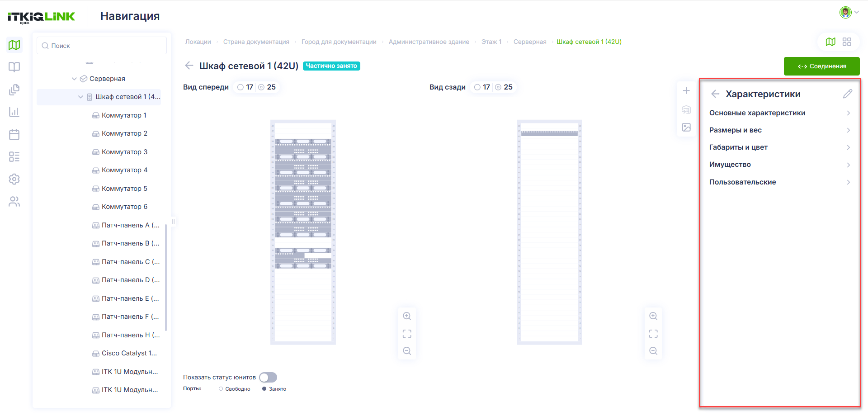
Task: Switch to grid view icon at top right
Action: pos(847,42)
